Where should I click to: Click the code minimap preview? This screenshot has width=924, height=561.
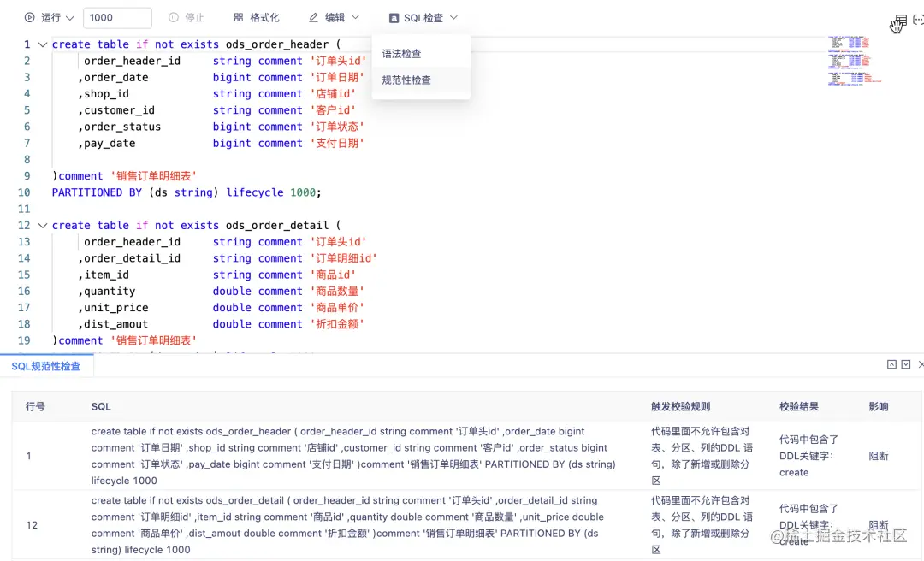(853, 61)
